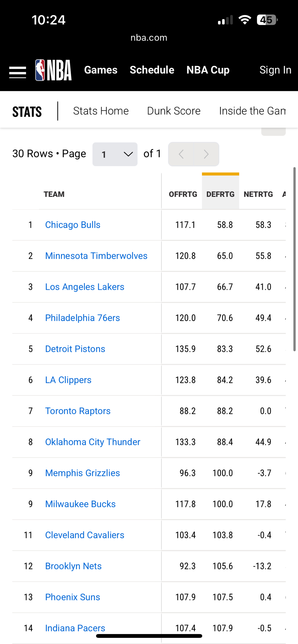This screenshot has height=644, width=298.
Task: Sort table by TEAM column header
Action: [54, 194]
